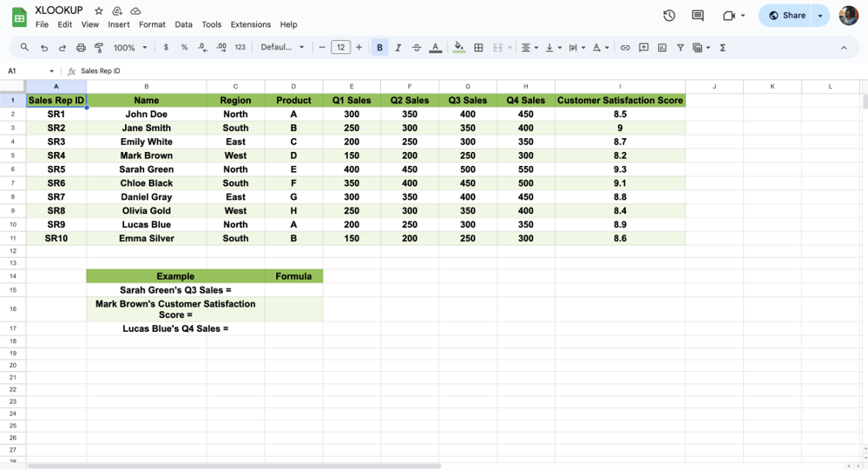This screenshot has height=470, width=868.
Task: Open the fill color picker
Action: (459, 48)
